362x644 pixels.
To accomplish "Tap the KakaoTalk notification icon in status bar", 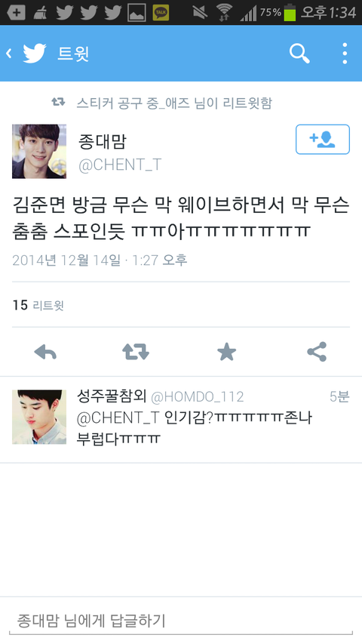I will tap(161, 13).
